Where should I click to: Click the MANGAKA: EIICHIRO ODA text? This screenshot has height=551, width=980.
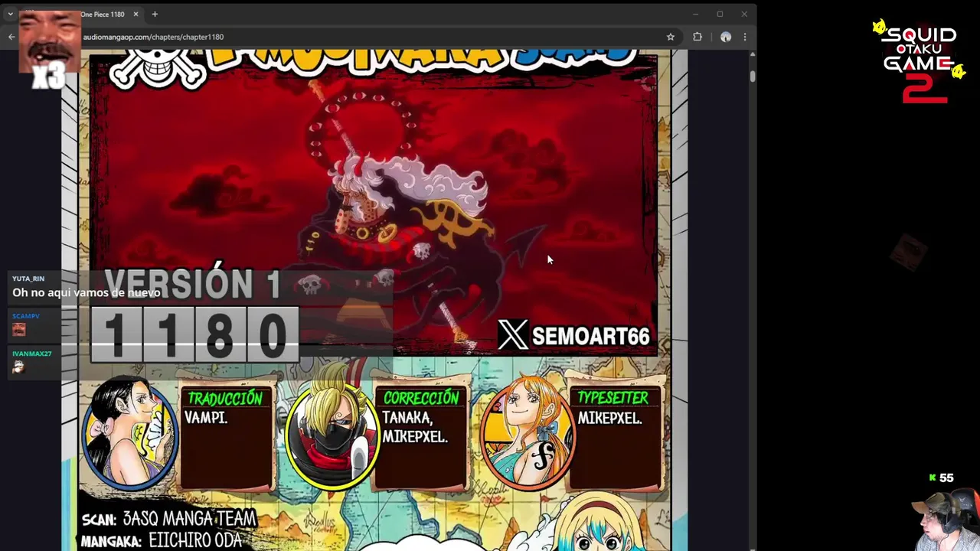click(162, 540)
